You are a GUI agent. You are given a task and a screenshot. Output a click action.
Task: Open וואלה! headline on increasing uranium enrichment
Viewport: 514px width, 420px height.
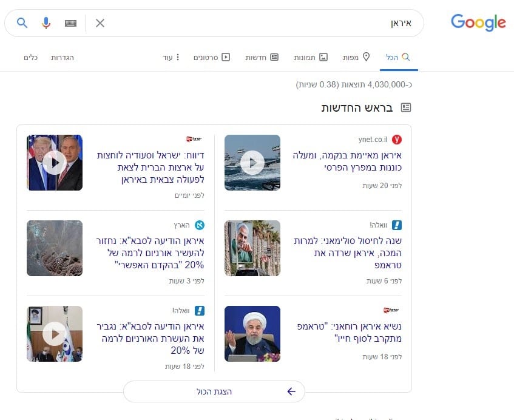[x=150, y=338]
